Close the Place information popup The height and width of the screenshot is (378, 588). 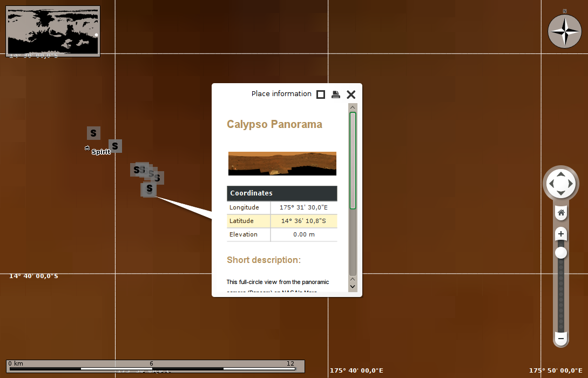coord(351,94)
